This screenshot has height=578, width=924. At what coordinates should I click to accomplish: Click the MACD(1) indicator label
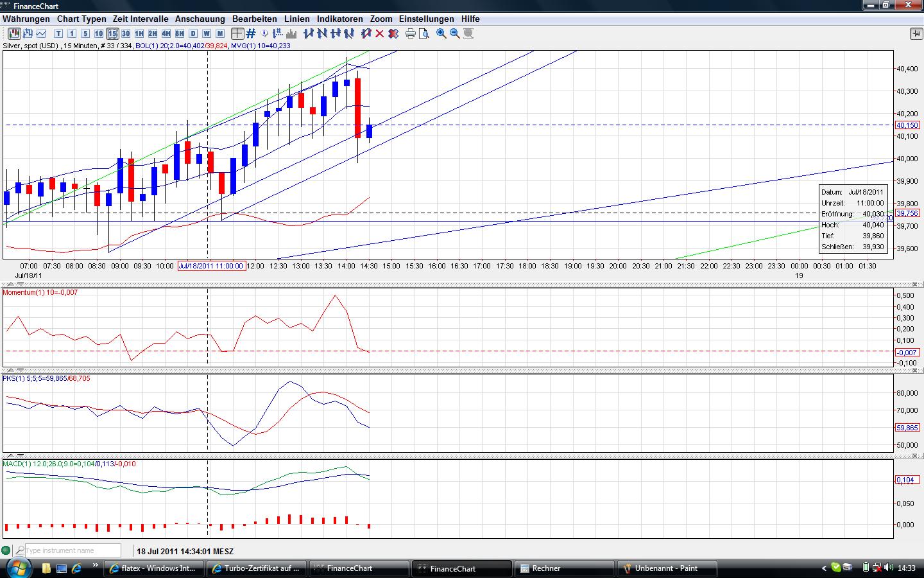(x=69, y=464)
